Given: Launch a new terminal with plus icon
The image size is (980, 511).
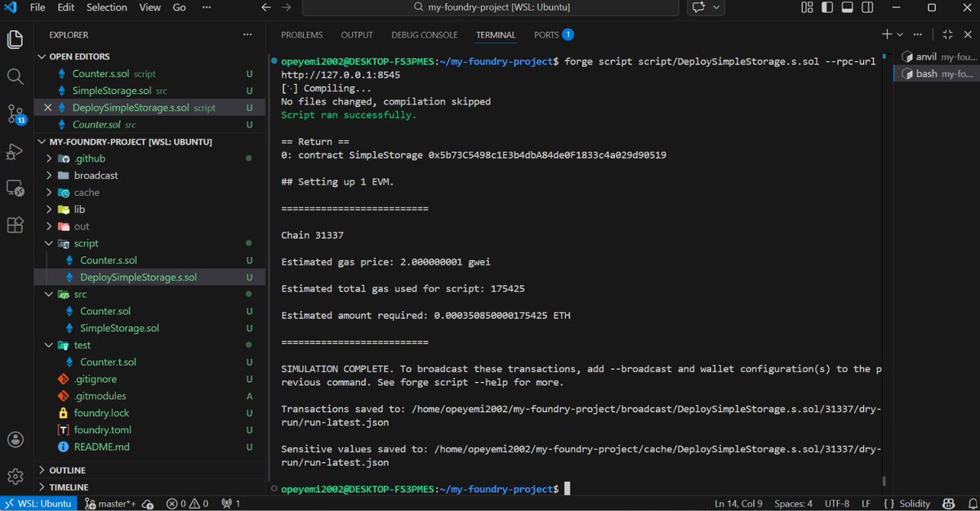Looking at the screenshot, I should pos(887,34).
